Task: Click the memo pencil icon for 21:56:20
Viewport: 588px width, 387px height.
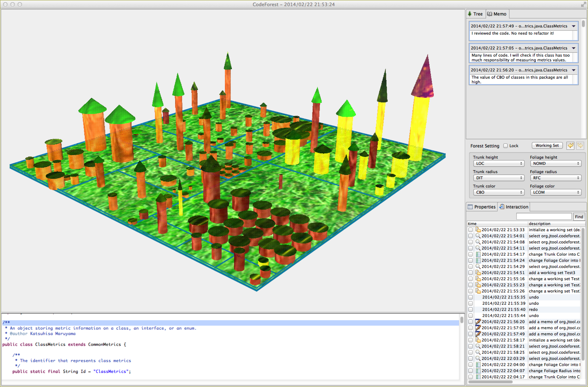Action: tap(478, 322)
